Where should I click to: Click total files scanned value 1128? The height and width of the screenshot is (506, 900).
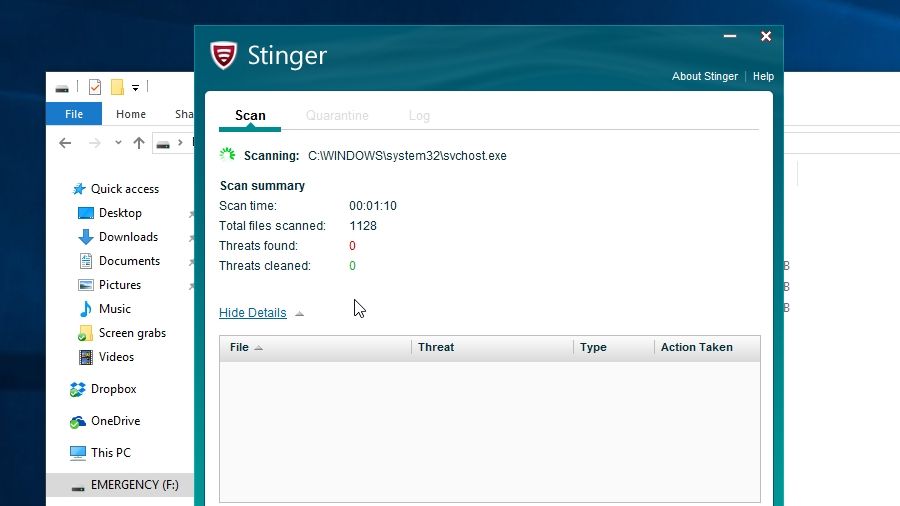click(363, 225)
